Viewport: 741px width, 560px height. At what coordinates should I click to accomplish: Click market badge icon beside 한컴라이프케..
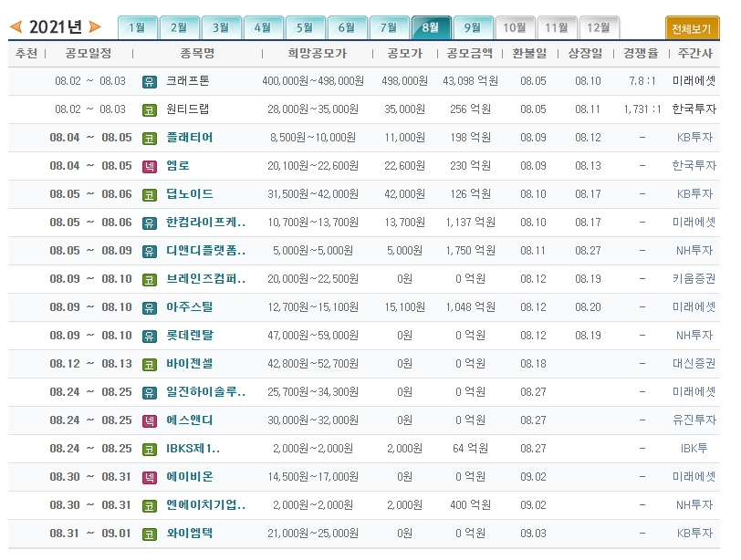click(150, 223)
